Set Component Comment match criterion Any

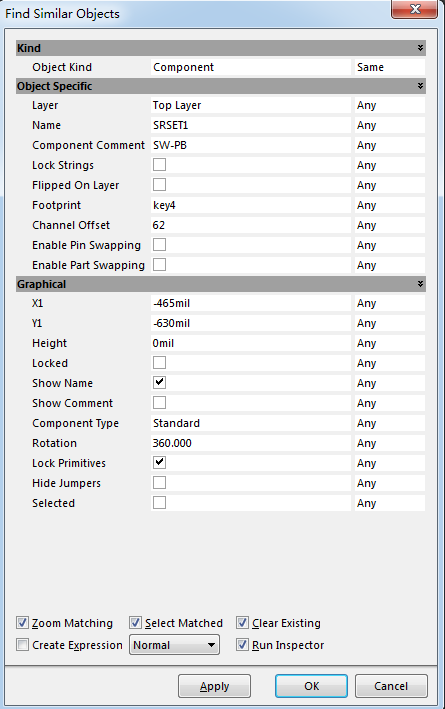[x=389, y=145]
